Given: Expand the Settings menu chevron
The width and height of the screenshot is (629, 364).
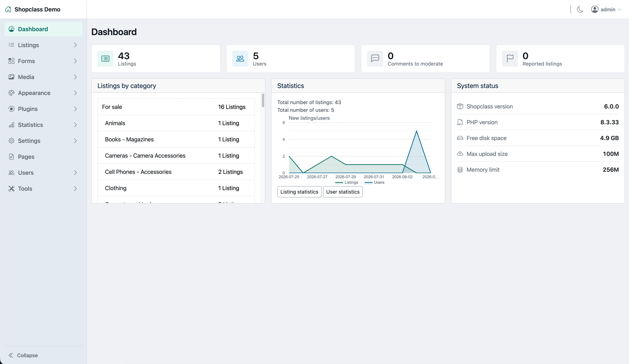Looking at the screenshot, I should 75,141.
